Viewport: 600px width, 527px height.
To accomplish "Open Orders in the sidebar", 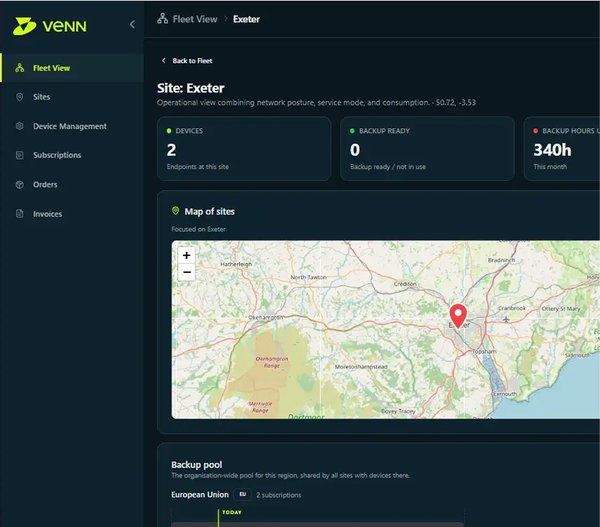I will (x=72, y=184).
